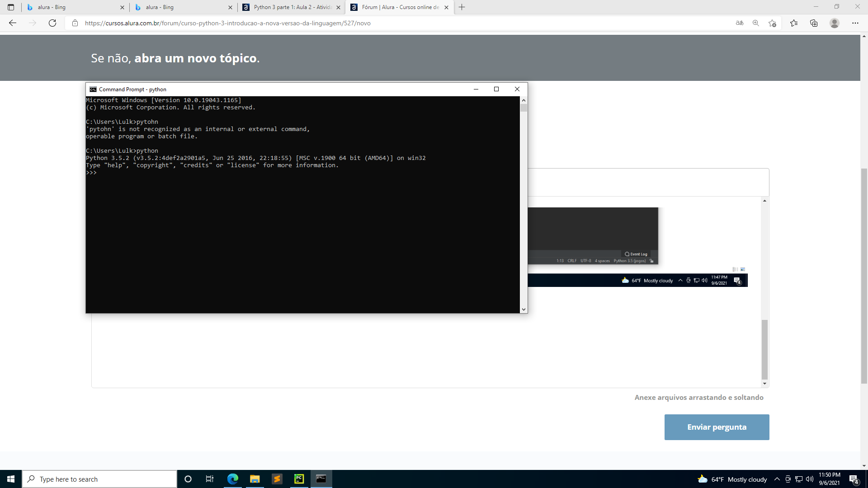Image resolution: width=868 pixels, height=488 pixels.
Task: Open the Favorites list icon
Action: coord(794,23)
